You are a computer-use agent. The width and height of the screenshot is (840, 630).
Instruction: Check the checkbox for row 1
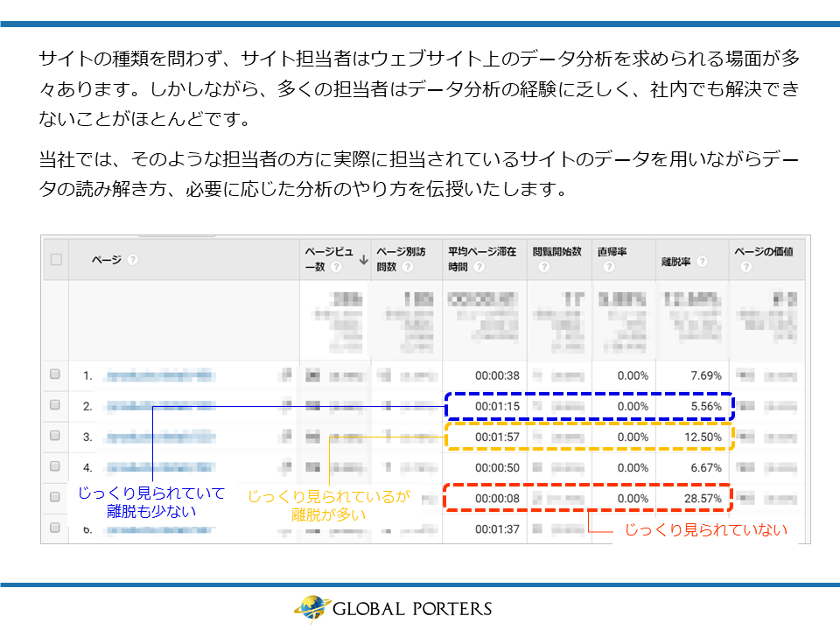tap(56, 375)
